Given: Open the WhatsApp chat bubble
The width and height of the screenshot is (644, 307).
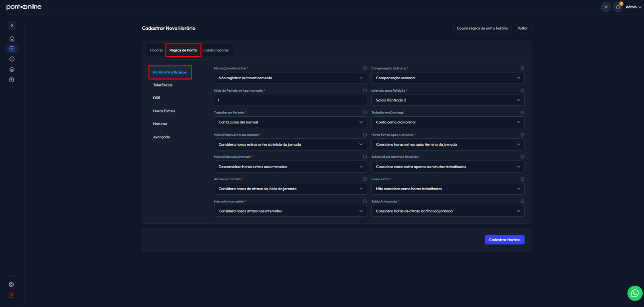Looking at the screenshot, I should (635, 293).
